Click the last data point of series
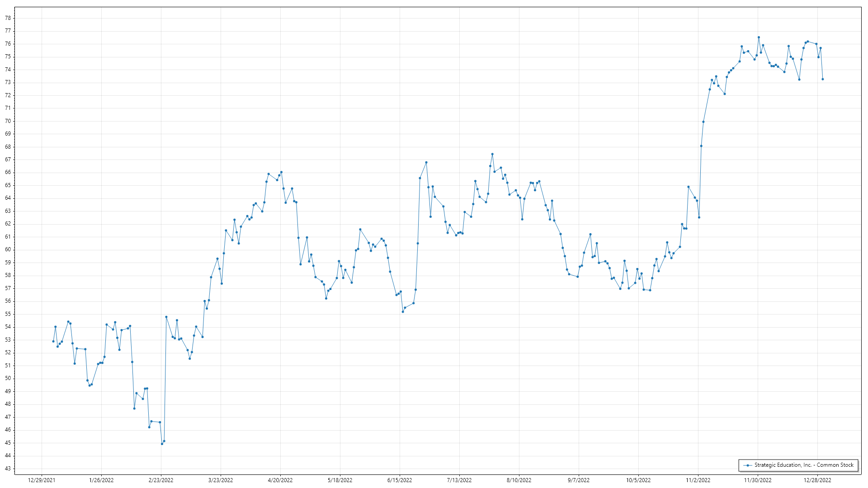 click(822, 79)
